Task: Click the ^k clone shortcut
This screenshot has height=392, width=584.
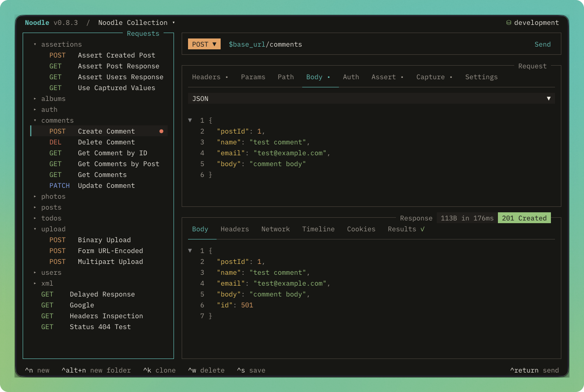Action: click(x=159, y=370)
